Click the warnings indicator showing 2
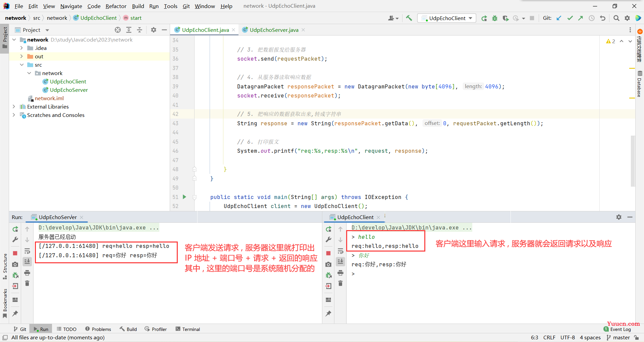Screen dimensions: 644x342 coord(610,41)
